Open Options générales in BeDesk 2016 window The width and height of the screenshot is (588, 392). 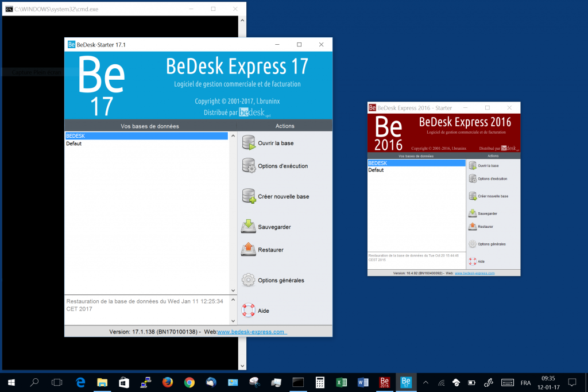(487, 244)
